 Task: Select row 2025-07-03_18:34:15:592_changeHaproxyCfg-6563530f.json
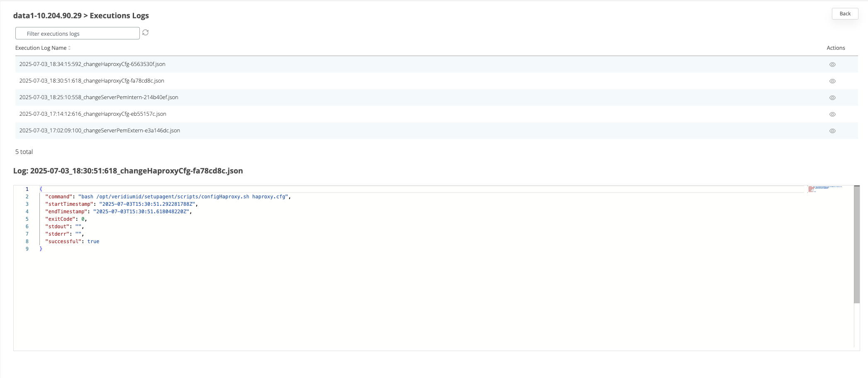(92, 64)
